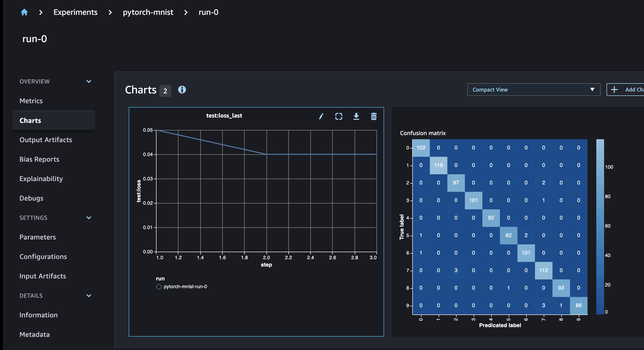Image resolution: width=644 pixels, height=350 pixels.
Task: Click the step axis title
Action: click(266, 265)
